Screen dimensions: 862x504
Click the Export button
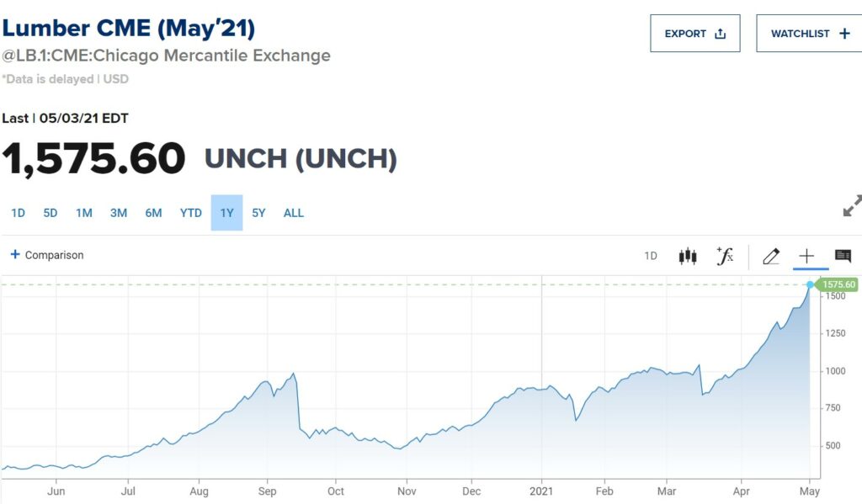coord(694,34)
